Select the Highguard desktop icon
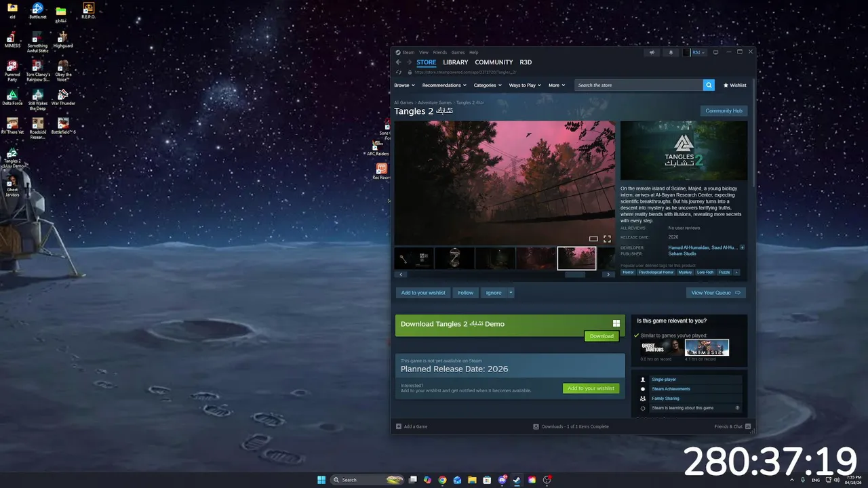 [63, 40]
